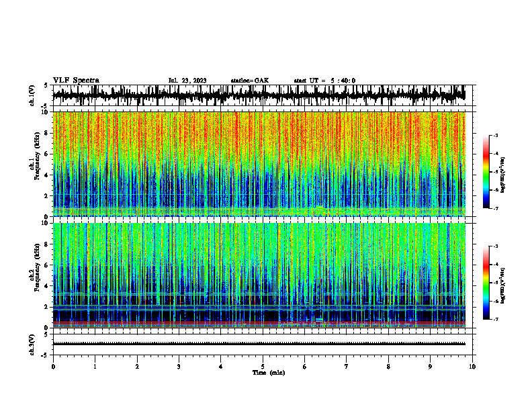Click time axis tick label "5"

pos(263,367)
